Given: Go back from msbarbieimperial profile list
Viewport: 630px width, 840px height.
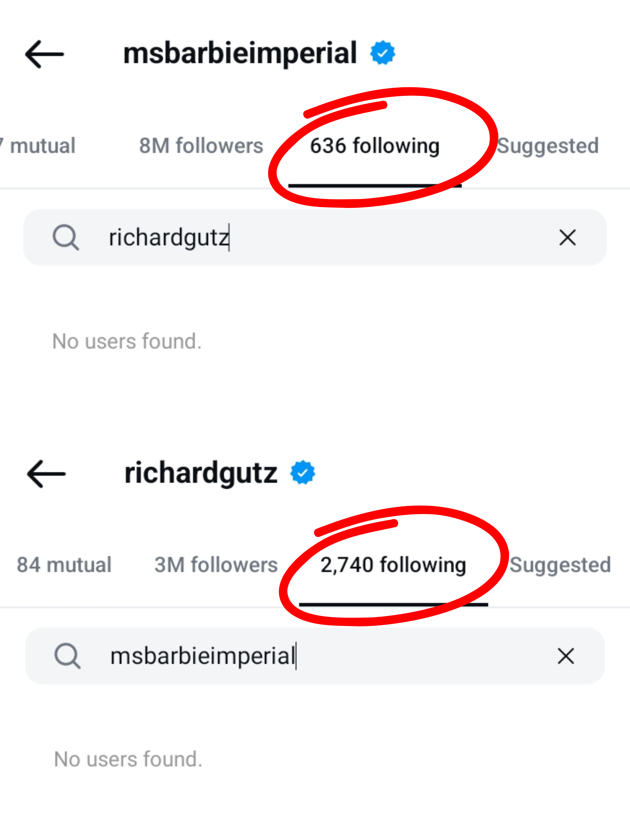Looking at the screenshot, I should (44, 54).
